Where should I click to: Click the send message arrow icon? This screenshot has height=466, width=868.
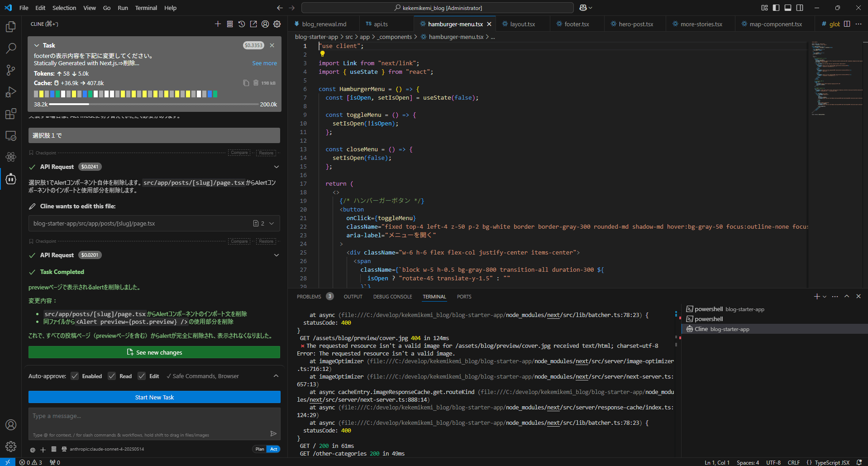pyautogui.click(x=273, y=433)
